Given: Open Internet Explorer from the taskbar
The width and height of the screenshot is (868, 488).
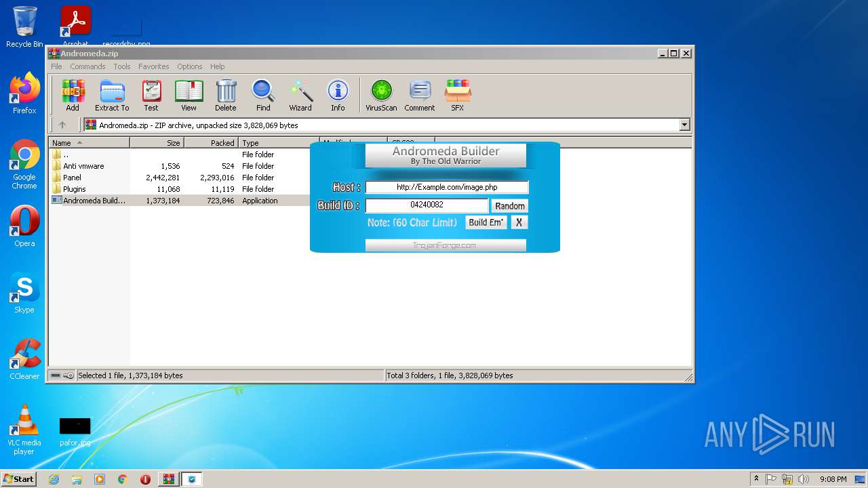Looking at the screenshot, I should coord(54,479).
